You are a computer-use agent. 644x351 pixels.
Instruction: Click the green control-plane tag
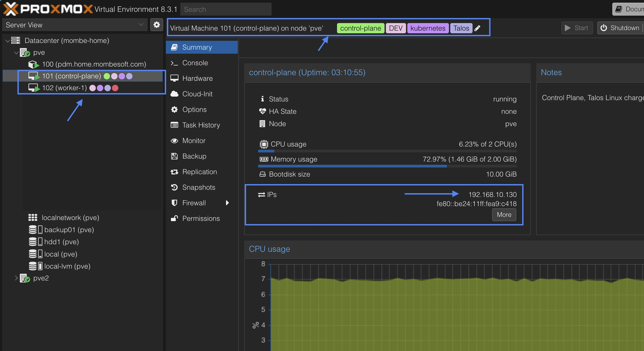(360, 28)
